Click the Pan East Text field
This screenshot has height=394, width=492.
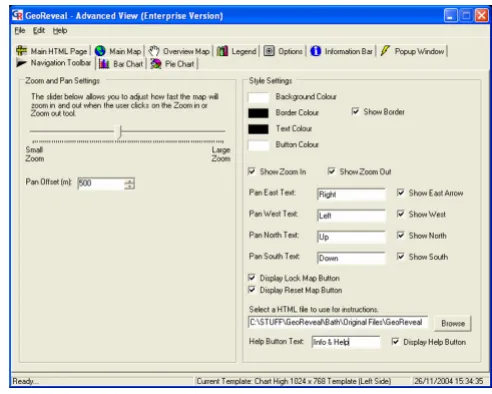351,194
